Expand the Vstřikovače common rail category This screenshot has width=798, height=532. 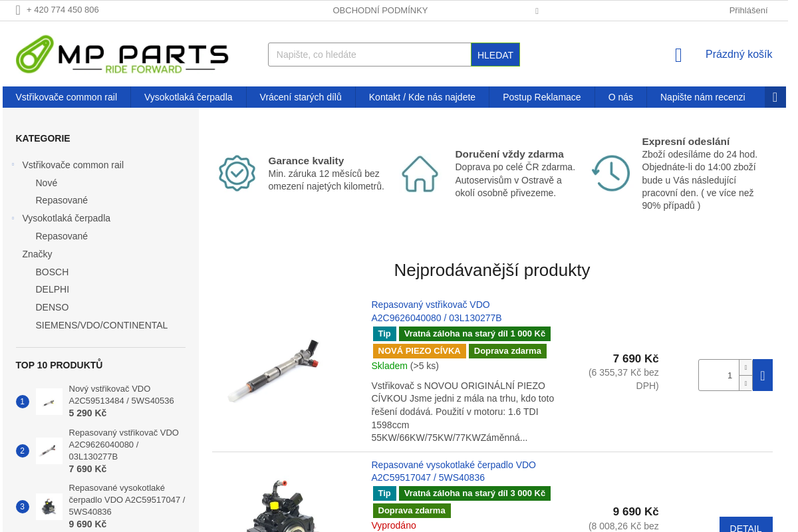(13, 165)
